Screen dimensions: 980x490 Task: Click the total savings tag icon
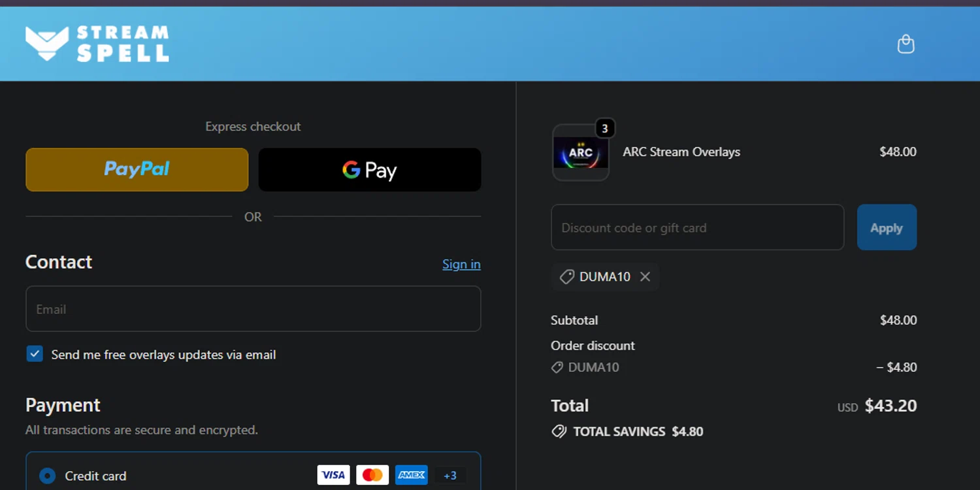pos(559,432)
